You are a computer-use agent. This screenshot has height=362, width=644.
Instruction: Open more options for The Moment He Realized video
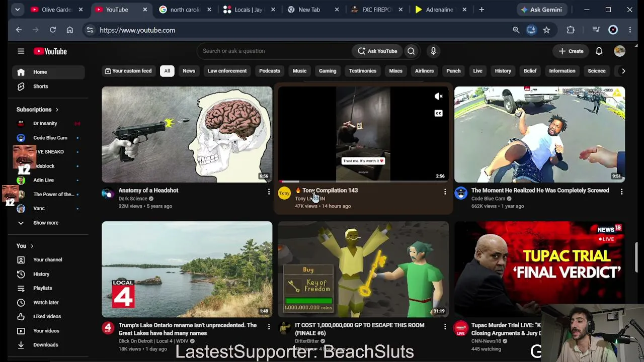pos(621,192)
